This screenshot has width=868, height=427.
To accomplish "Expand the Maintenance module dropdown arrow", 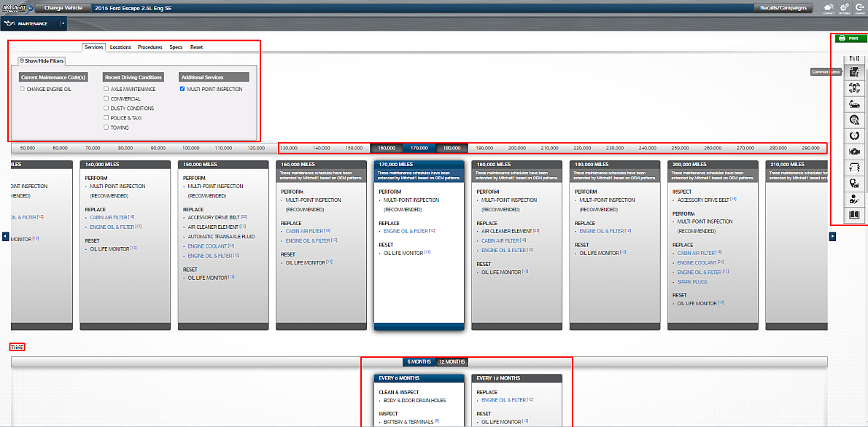I will 63,23.
